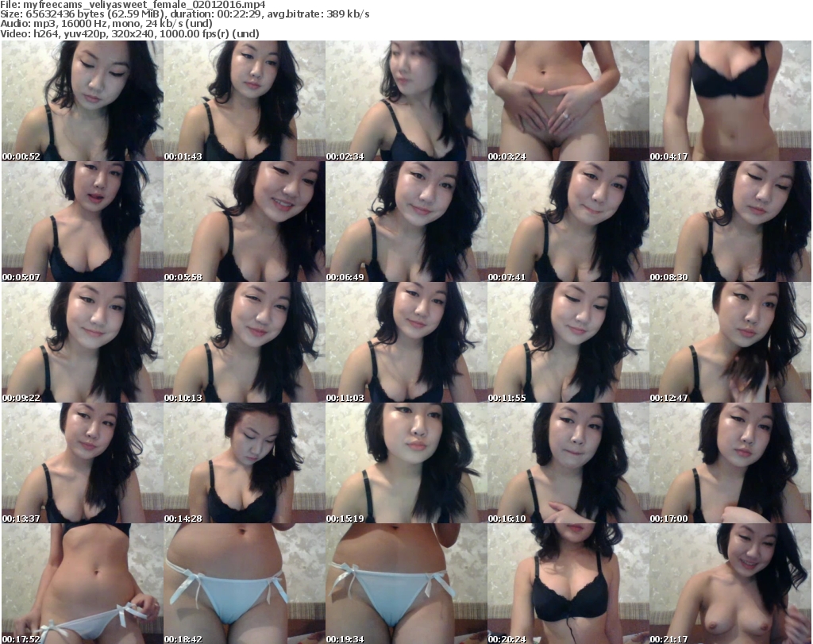Select the thumbnail marked 00:17:00
The height and width of the screenshot is (644, 813).
pyautogui.click(x=730, y=463)
